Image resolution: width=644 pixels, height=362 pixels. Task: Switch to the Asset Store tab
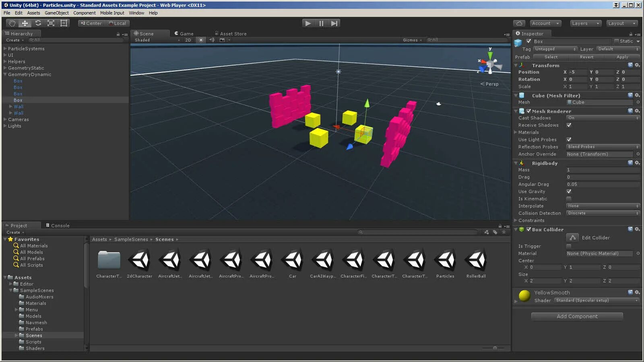tap(231, 34)
